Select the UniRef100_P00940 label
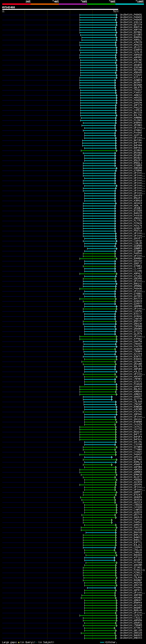The width and height of the screenshot is (146, 644). coord(131,133)
